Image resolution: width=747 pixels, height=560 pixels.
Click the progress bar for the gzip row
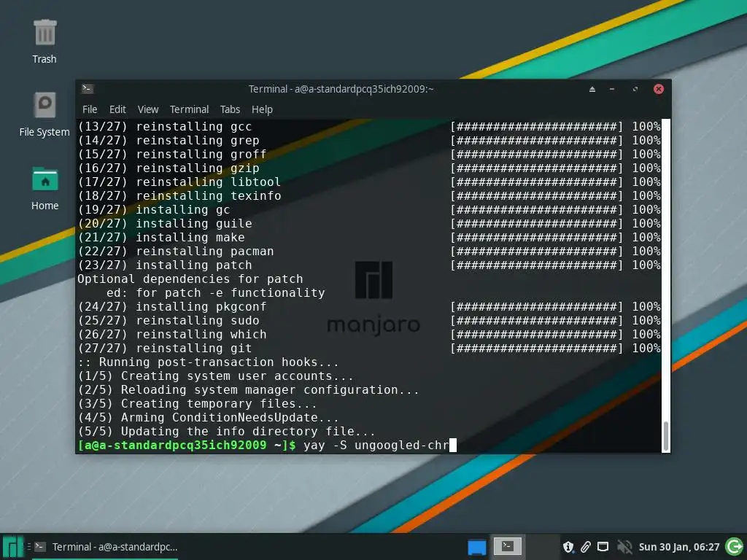(536, 168)
